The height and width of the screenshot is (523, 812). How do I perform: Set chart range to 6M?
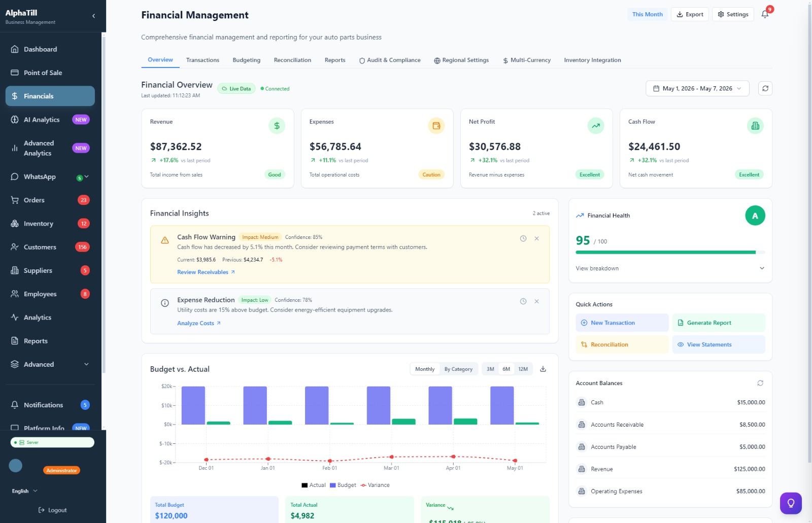506,369
